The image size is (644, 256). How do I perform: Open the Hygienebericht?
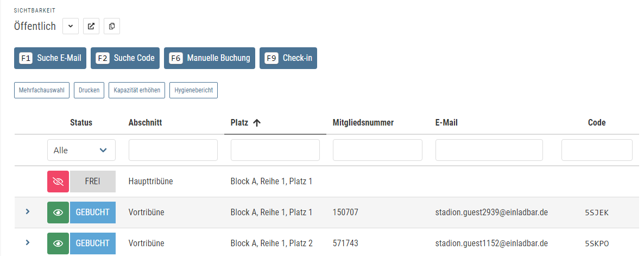[193, 90]
